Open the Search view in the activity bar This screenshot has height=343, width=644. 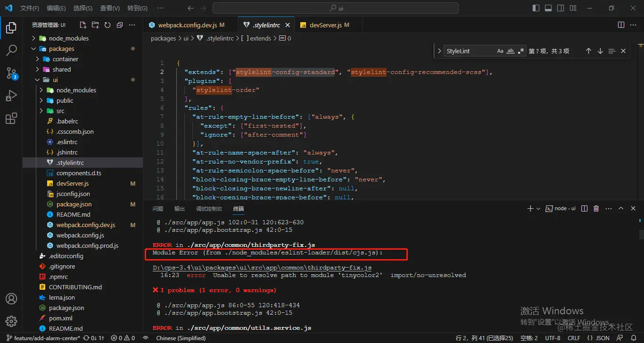coord(11,50)
